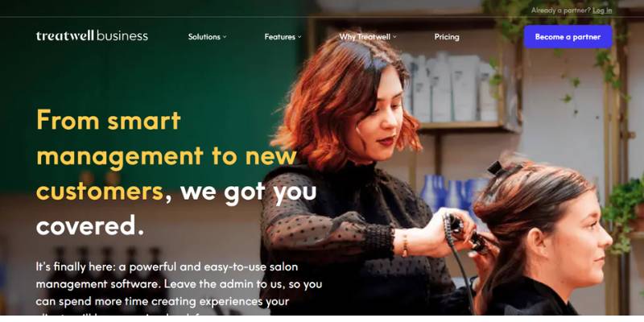644x322 pixels.
Task: Open the Features navigation menu
Action: (283, 36)
